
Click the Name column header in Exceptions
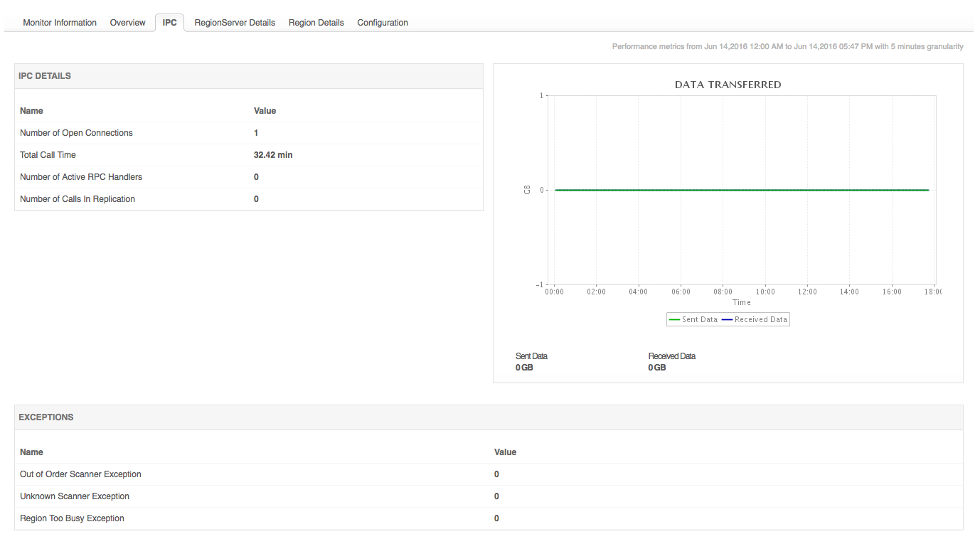[x=31, y=452]
